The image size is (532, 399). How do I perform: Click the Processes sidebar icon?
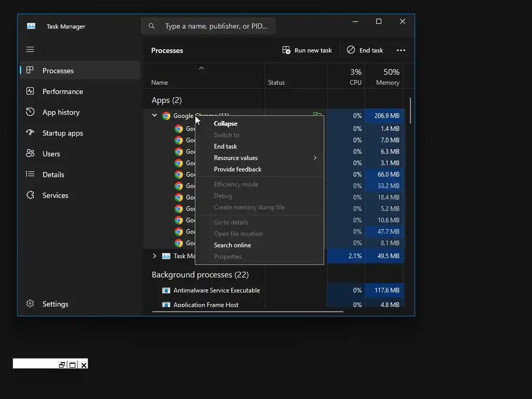(30, 70)
